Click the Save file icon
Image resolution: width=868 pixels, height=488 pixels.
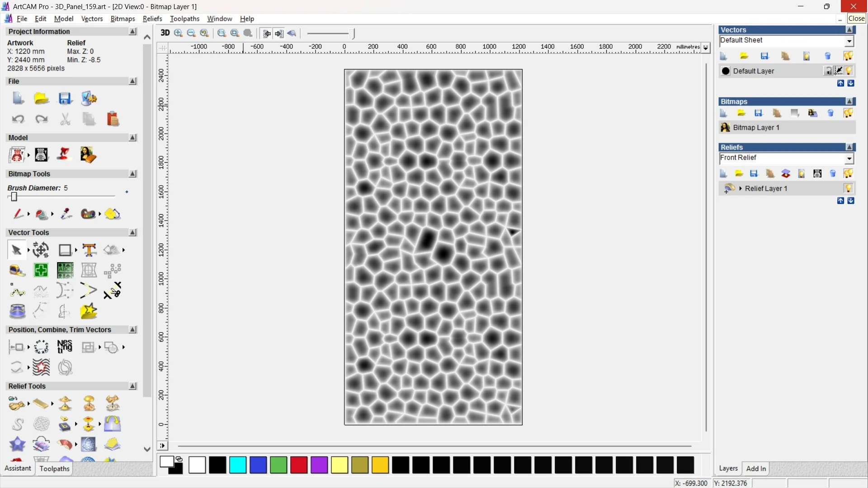[65, 99]
